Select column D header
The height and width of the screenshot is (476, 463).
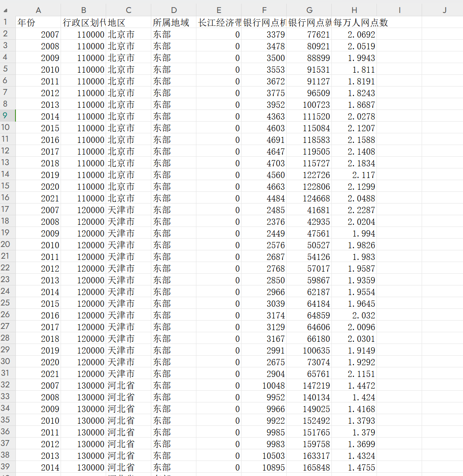[x=174, y=10]
